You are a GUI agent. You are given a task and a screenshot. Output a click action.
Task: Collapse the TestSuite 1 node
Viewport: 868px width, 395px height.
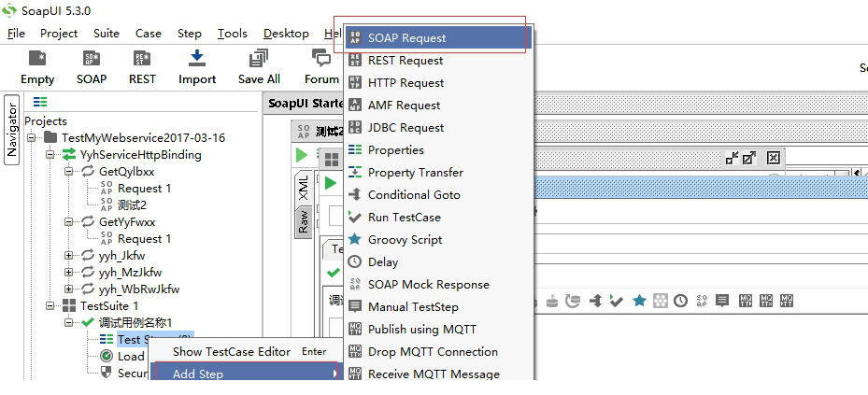pyautogui.click(x=50, y=305)
